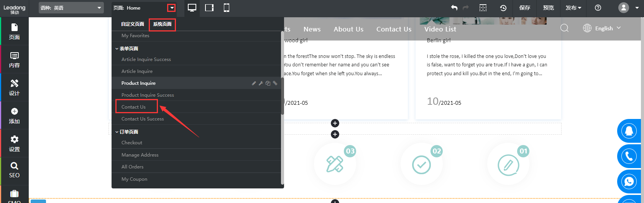Switch to the 自定义页面 tab
The height and width of the screenshot is (203, 644).
coord(133,24)
